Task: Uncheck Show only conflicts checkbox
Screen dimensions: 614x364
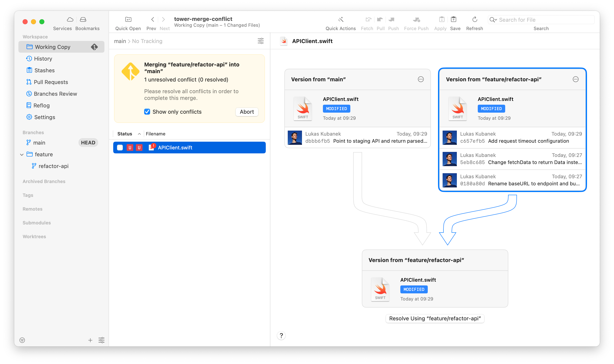Action: coord(147,112)
